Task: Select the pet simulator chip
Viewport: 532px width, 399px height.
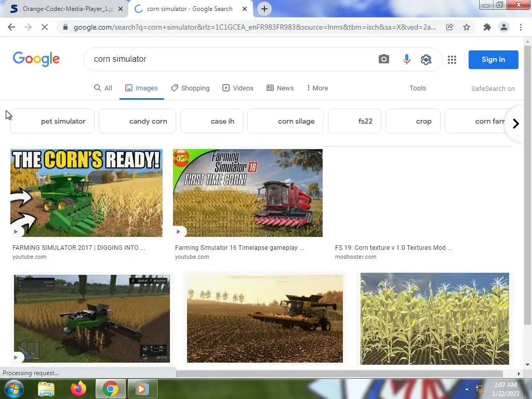Action: click(x=52, y=121)
